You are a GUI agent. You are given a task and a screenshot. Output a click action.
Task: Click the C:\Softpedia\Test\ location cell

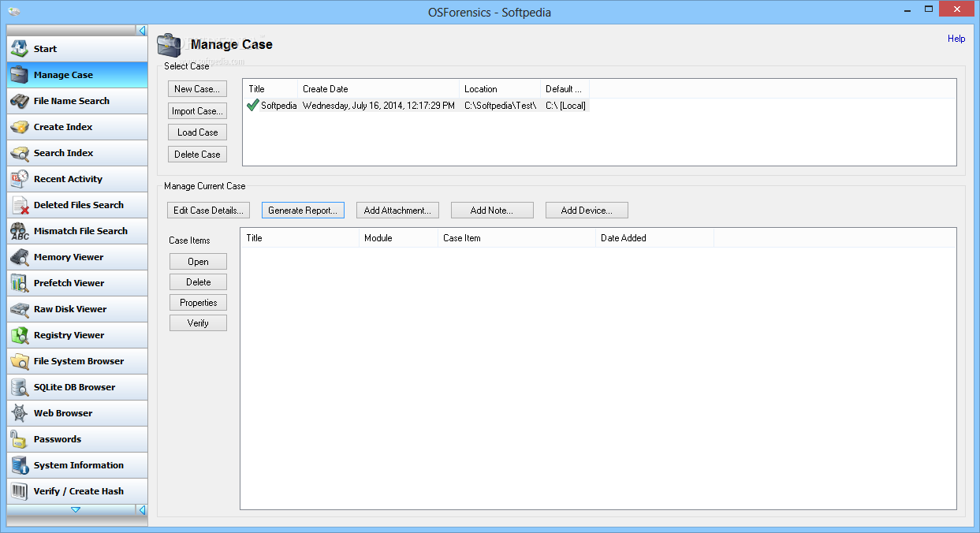(x=500, y=105)
